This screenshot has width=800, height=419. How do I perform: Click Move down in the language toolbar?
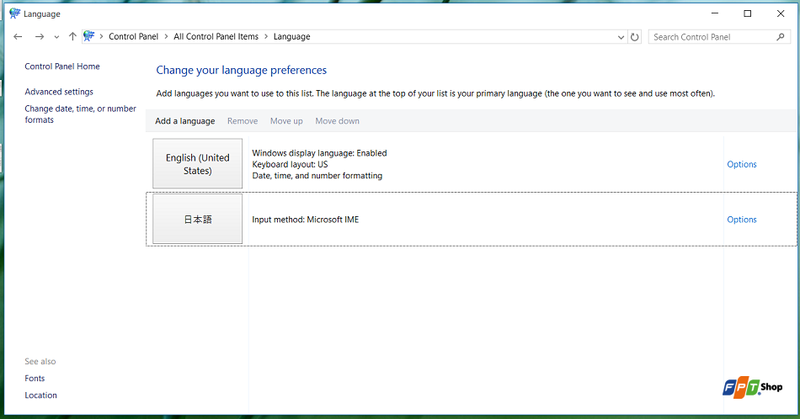coord(337,121)
